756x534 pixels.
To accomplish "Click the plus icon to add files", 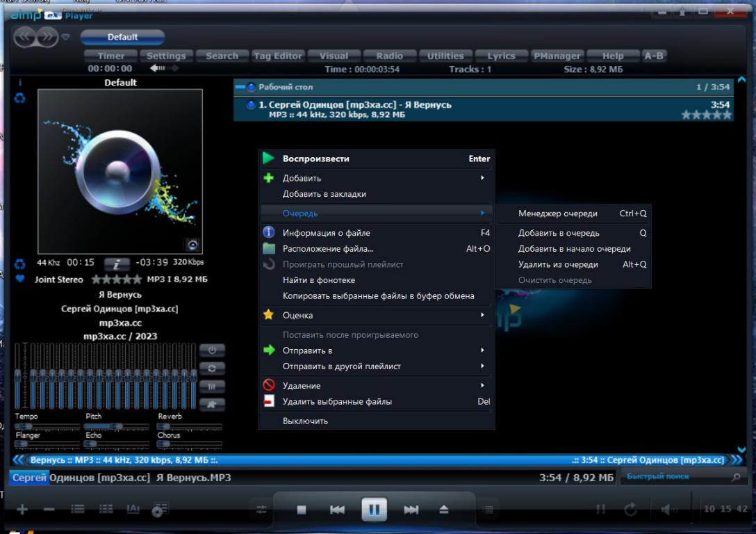I will tap(22, 510).
